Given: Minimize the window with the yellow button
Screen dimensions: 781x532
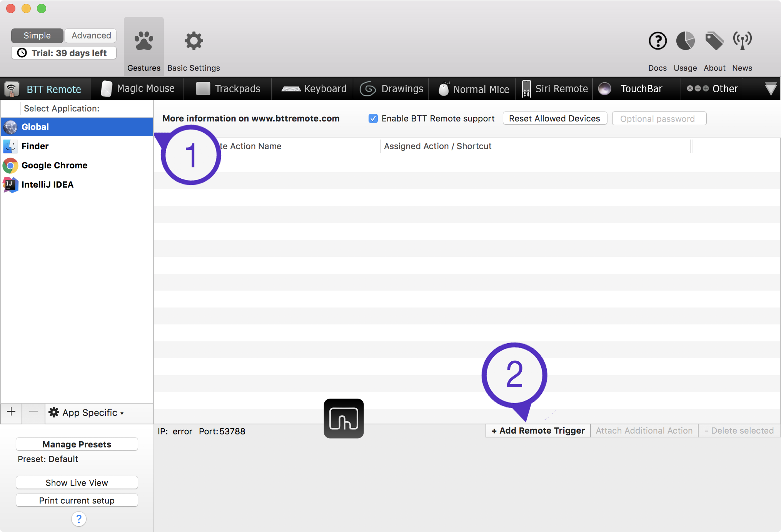Looking at the screenshot, I should [26, 8].
